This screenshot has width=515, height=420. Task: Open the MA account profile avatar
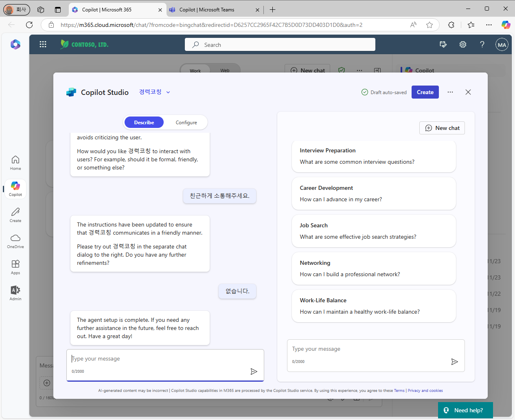[502, 45]
